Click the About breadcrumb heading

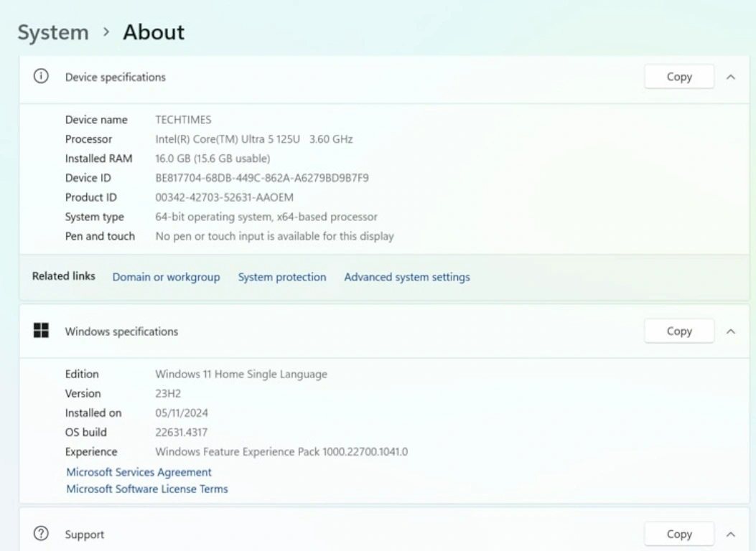point(154,32)
